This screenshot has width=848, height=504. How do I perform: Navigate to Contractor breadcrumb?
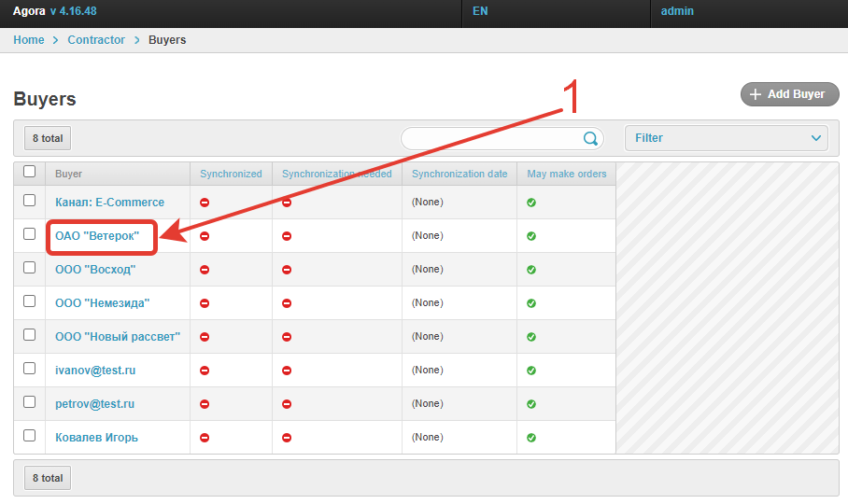tap(96, 40)
